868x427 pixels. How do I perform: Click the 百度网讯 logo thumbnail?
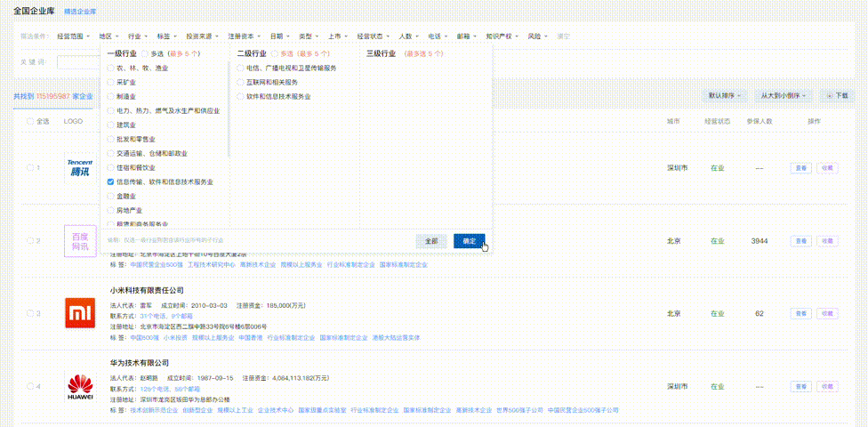pyautogui.click(x=80, y=241)
